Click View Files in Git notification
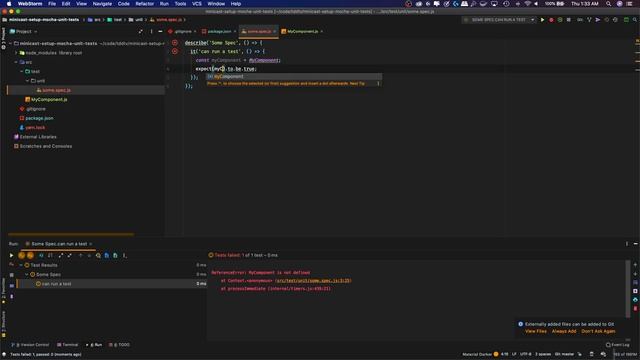Screen dimensions: 640x360 click(x=536, y=331)
